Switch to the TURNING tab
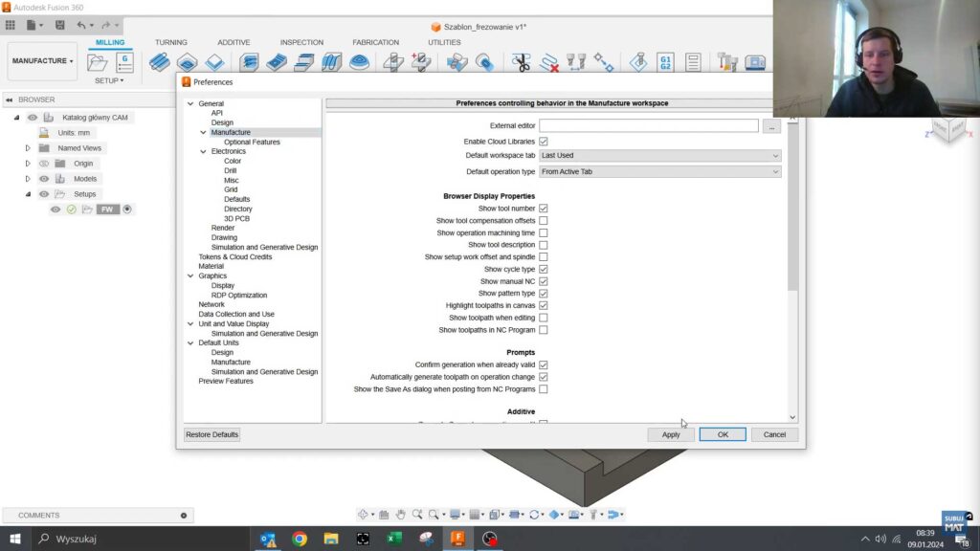The height and width of the screenshot is (551, 980). pyautogui.click(x=171, y=42)
